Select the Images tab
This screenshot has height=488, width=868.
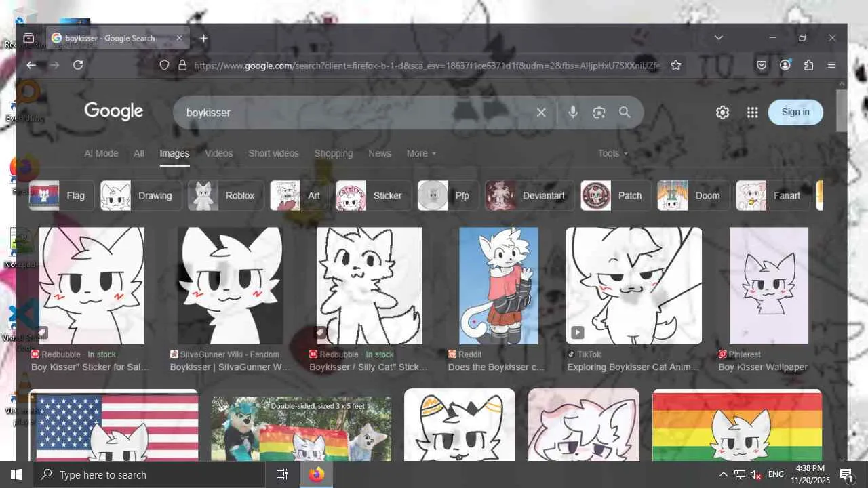(x=174, y=153)
